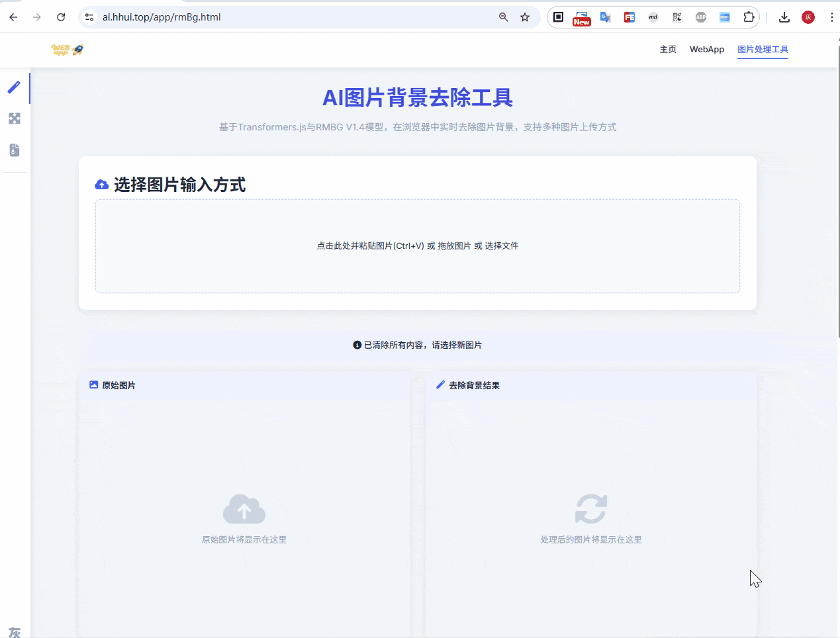Go to the 主页 nav item
Image resolution: width=840 pixels, height=638 pixels.
point(668,50)
